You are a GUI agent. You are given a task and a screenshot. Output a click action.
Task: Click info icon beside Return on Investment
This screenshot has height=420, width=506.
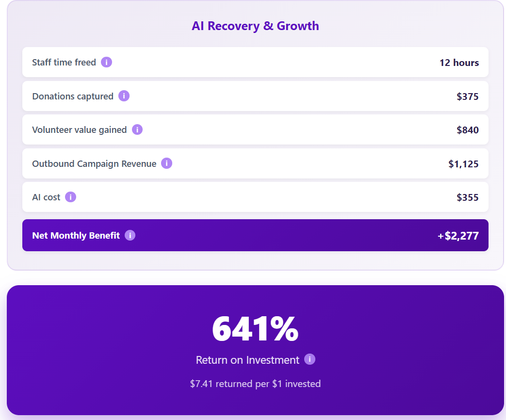(310, 359)
